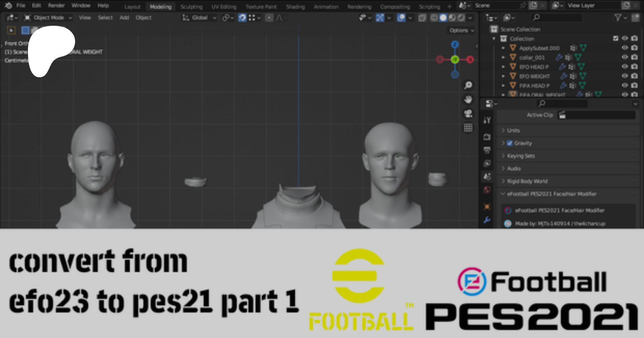Viewport: 644px width, 338px height.
Task: Disable FIFA HEAD P in renders camera icon
Action: pyautogui.click(x=634, y=85)
